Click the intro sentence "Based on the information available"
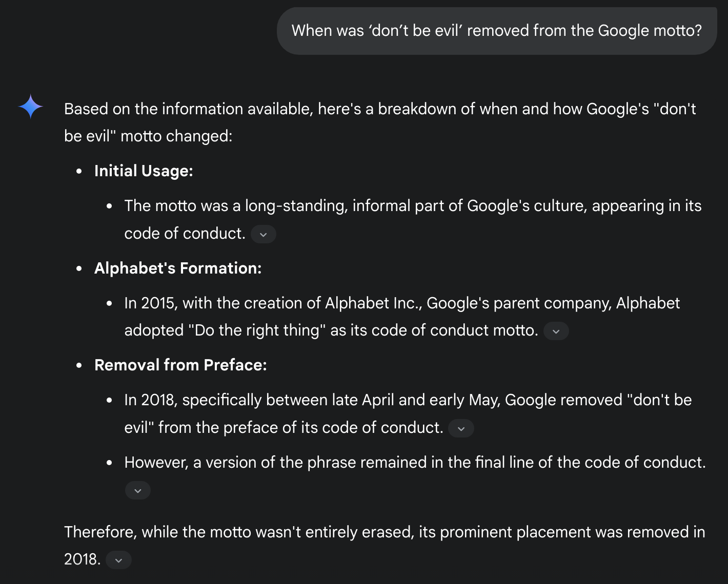Viewport: 728px width, 584px height. pyautogui.click(x=380, y=122)
